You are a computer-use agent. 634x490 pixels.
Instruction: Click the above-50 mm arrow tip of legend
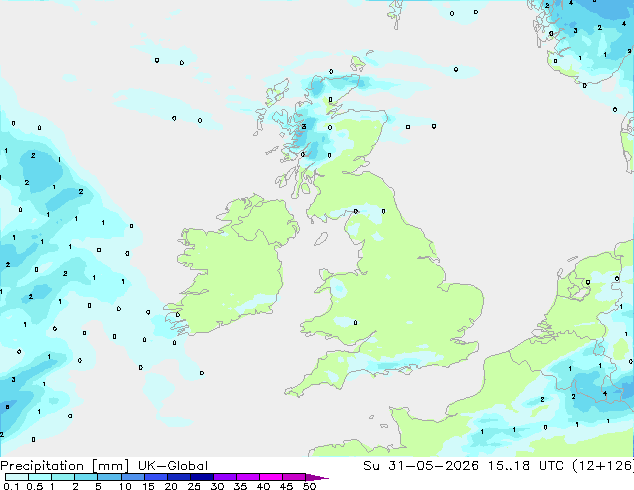[317, 477]
